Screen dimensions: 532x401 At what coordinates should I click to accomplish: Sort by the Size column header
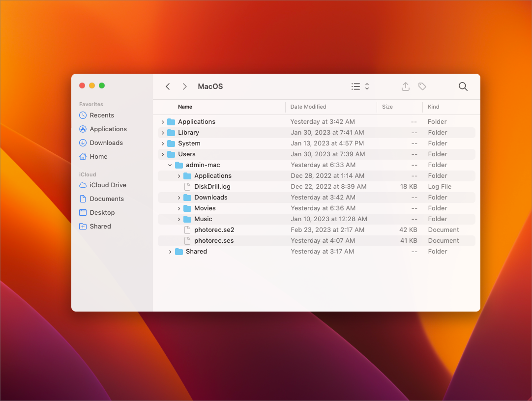point(387,107)
